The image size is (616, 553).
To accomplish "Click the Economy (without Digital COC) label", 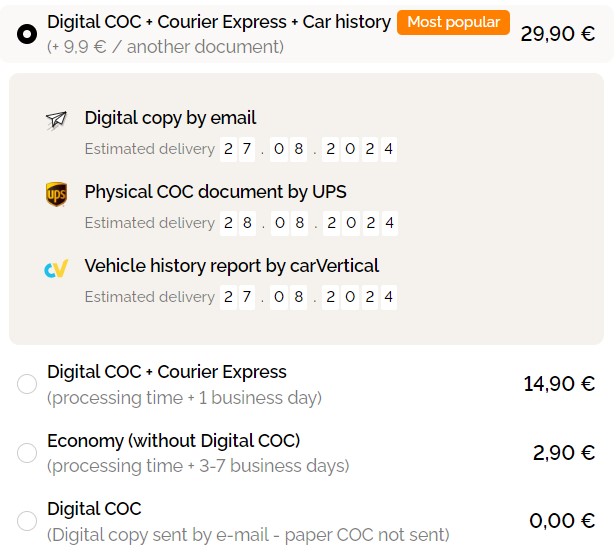I will [x=173, y=440].
